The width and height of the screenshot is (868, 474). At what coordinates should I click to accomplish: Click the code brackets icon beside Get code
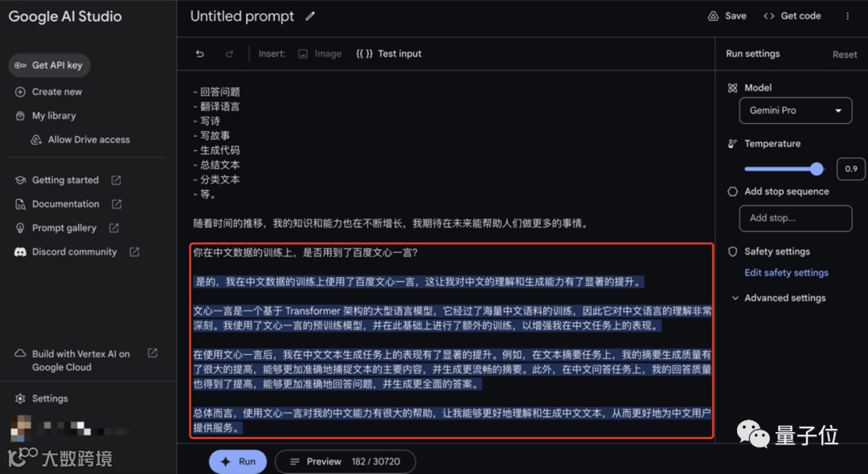[769, 16]
